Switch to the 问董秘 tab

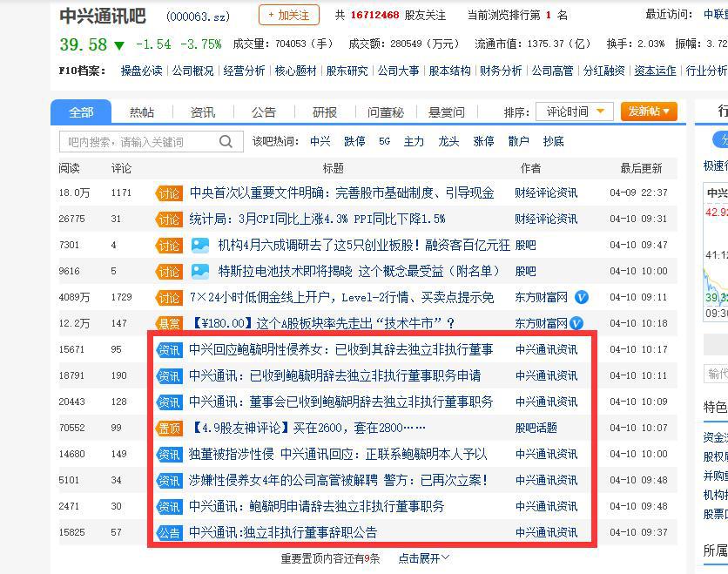pos(386,111)
